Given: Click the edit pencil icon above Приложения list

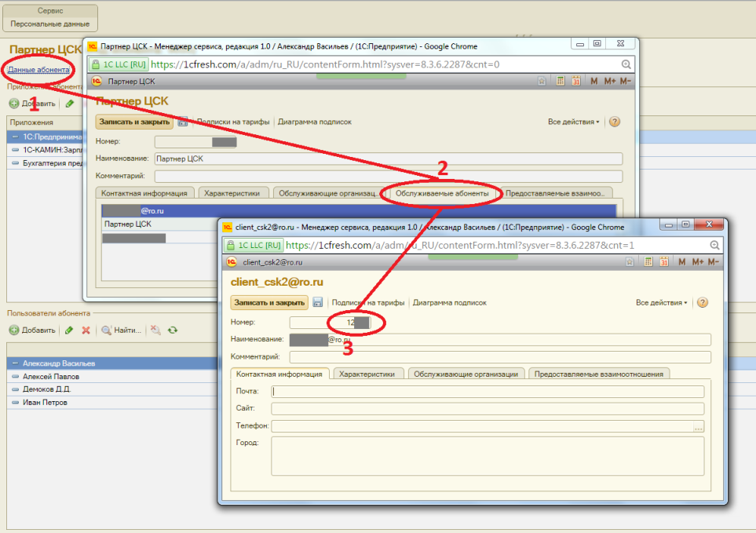Looking at the screenshot, I should (x=69, y=104).
